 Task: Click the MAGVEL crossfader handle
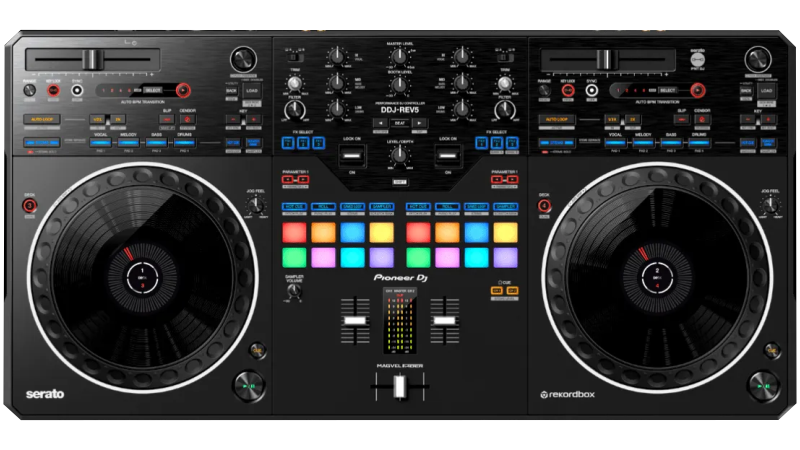tap(399, 395)
